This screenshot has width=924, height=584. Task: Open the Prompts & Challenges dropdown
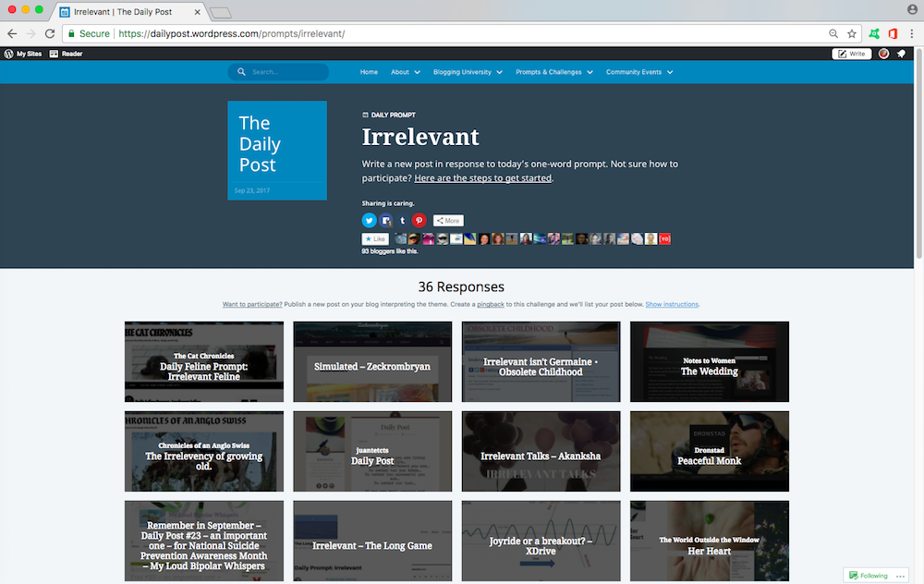(553, 72)
